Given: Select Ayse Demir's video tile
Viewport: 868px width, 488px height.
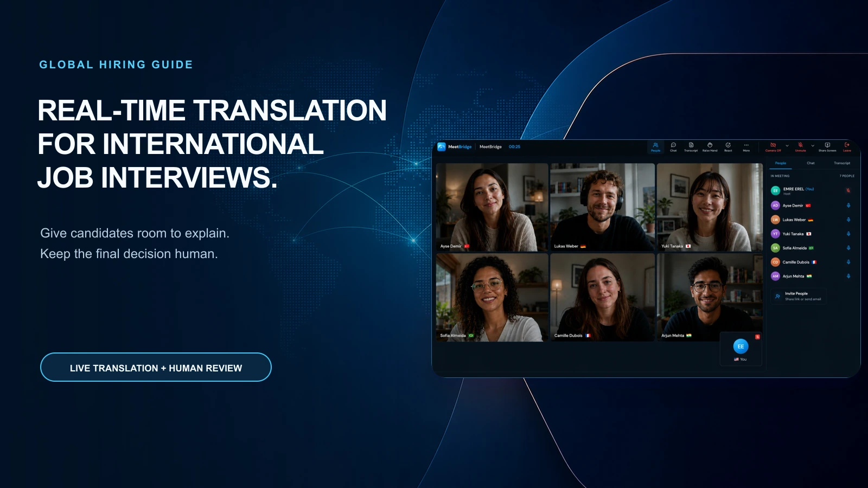Looking at the screenshot, I should point(492,207).
